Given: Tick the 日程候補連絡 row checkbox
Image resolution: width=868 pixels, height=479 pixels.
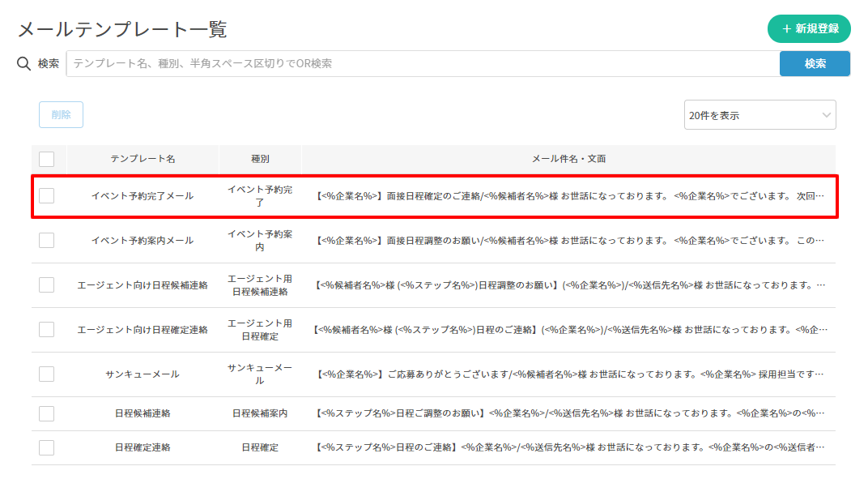Looking at the screenshot, I should point(47,413).
